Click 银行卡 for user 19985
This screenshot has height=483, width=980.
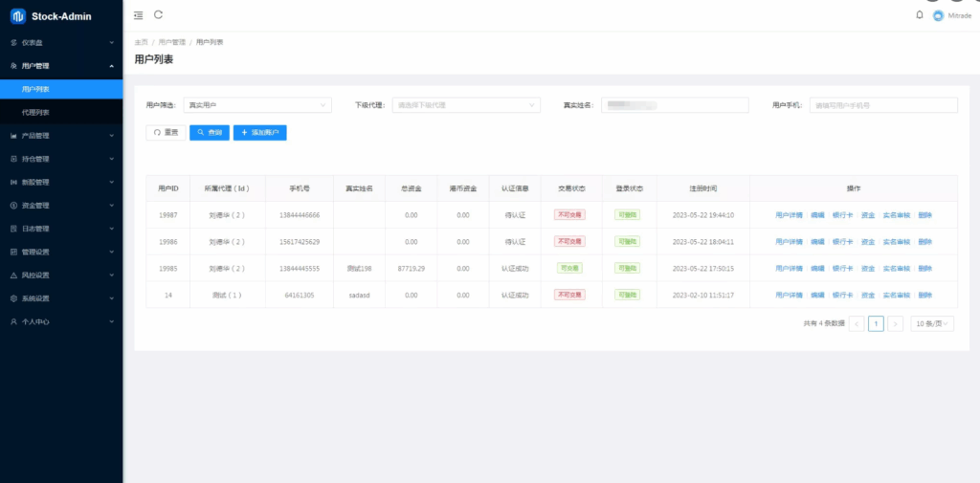pyautogui.click(x=842, y=269)
